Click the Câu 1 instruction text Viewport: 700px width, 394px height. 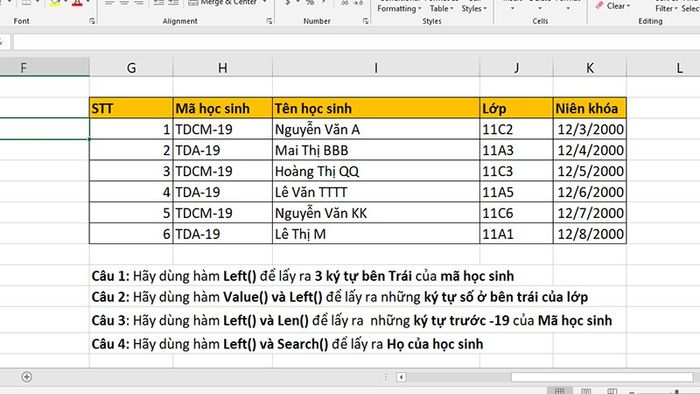coord(303,276)
